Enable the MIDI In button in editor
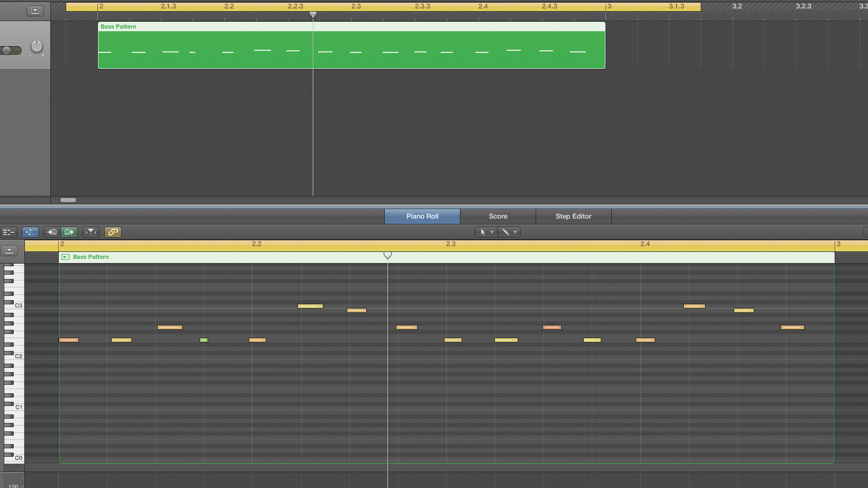The width and height of the screenshot is (868, 488). pyautogui.click(x=51, y=232)
